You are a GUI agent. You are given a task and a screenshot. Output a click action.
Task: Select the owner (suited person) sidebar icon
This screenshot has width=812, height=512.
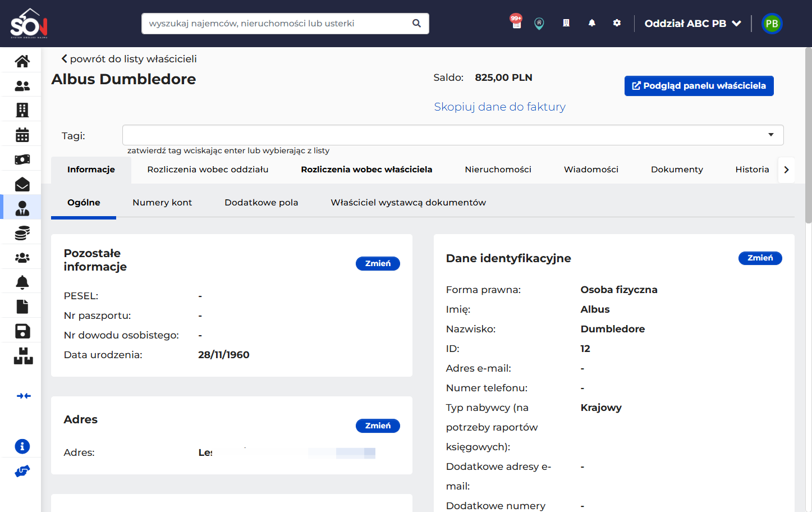[22, 208]
